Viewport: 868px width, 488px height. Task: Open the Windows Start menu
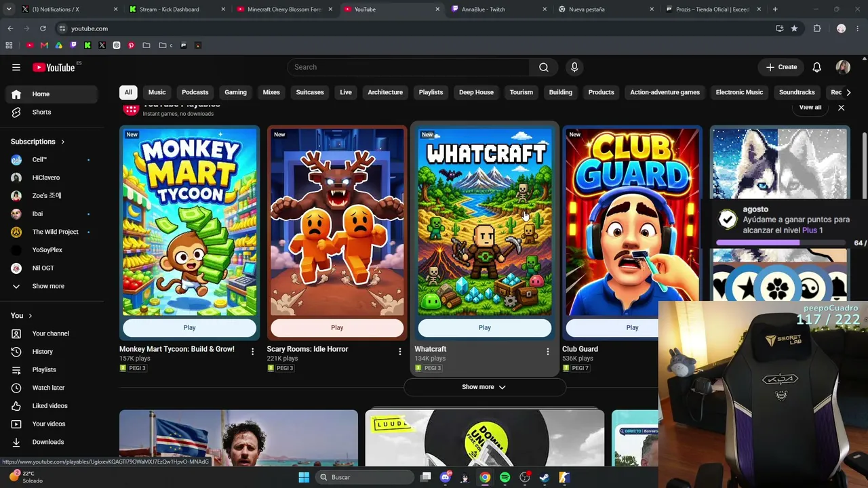coord(304,477)
